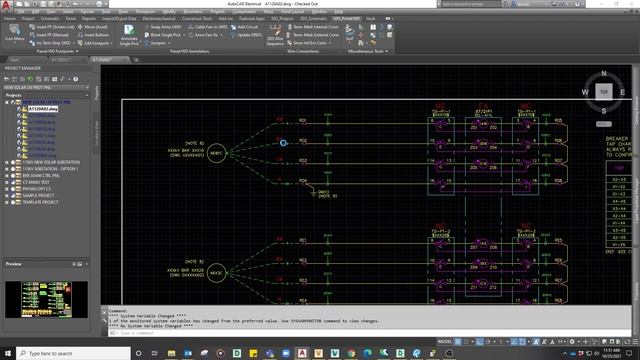
Task: Click Cable Fan-in (WD)
Action: click(x=207, y=27)
